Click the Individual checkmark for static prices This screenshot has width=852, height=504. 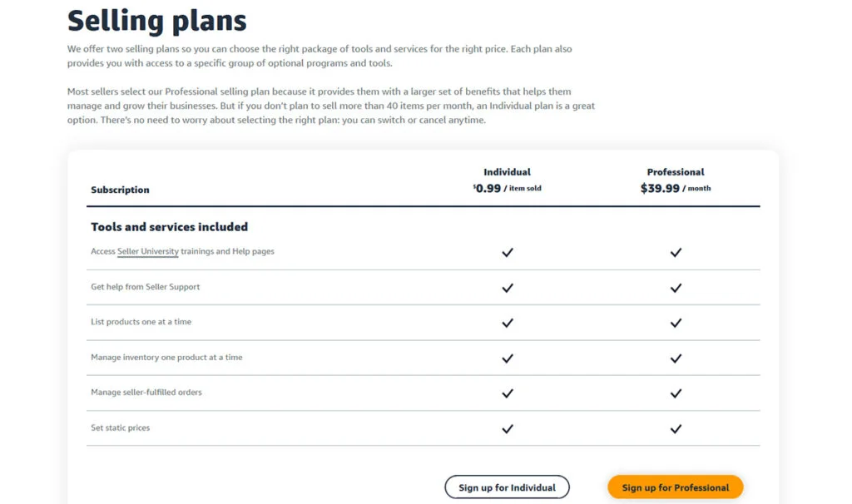(508, 428)
